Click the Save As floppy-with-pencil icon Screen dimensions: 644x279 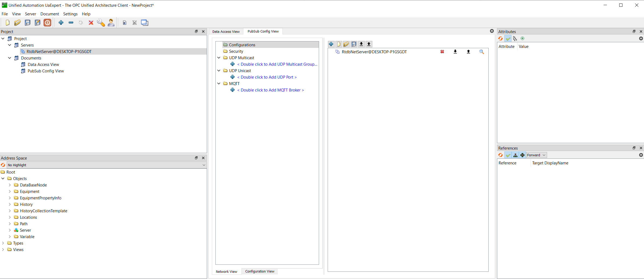37,23
